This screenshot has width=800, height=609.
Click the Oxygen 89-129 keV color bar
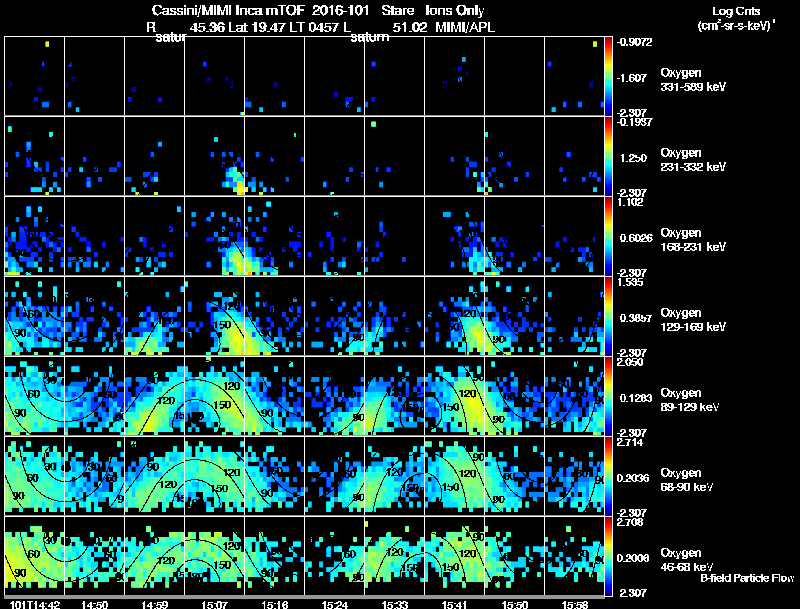(x=608, y=396)
